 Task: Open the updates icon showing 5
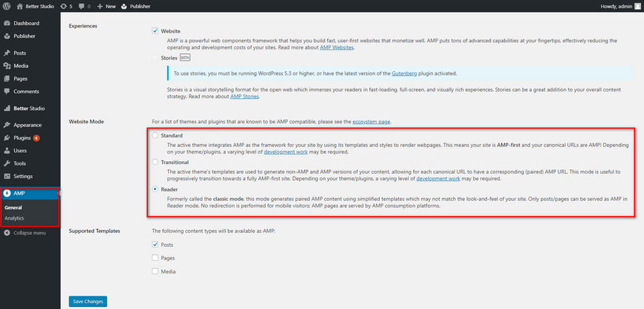click(63, 6)
